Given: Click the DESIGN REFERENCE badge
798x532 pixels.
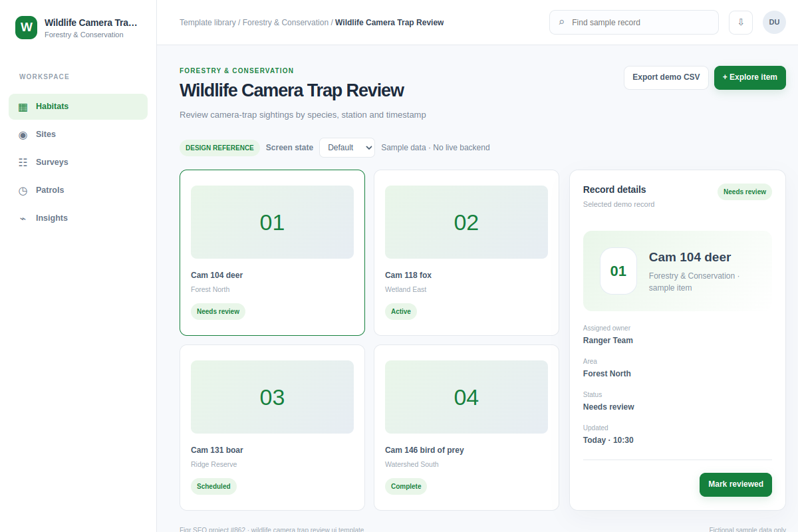Looking at the screenshot, I should (x=219, y=148).
